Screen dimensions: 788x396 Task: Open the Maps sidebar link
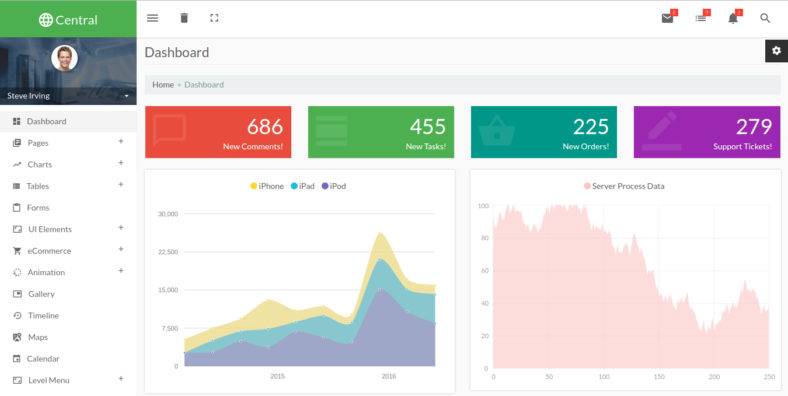38,337
